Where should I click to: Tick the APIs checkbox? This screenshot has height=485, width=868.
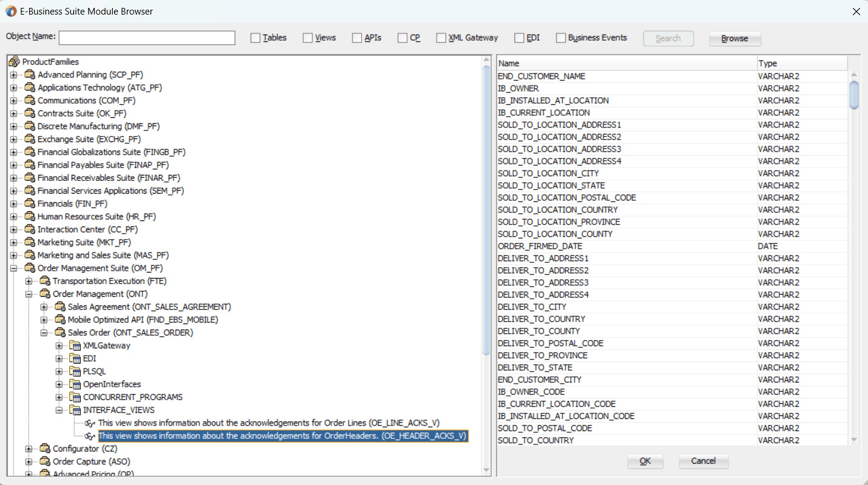click(357, 38)
